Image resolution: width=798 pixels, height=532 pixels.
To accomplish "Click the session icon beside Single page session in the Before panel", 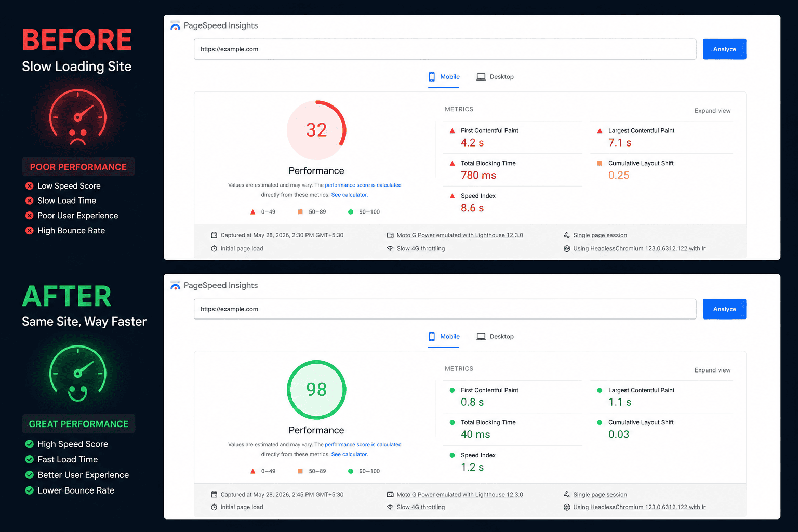I will pos(567,235).
